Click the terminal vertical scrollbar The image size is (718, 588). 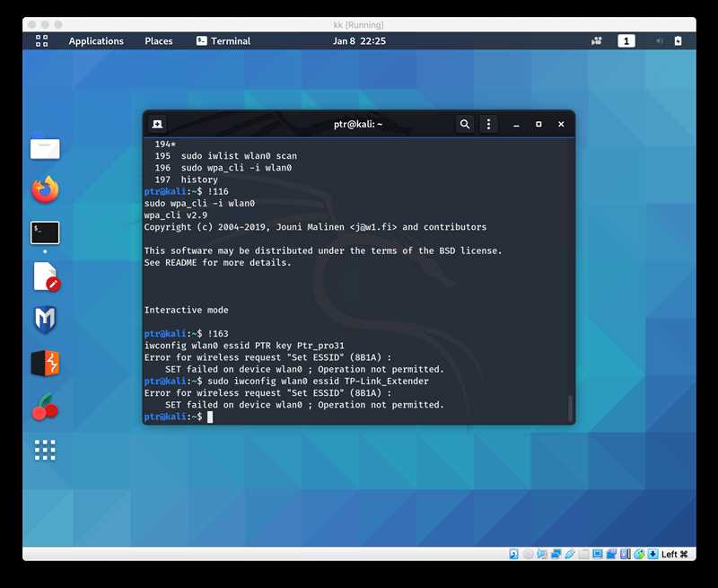pos(570,408)
